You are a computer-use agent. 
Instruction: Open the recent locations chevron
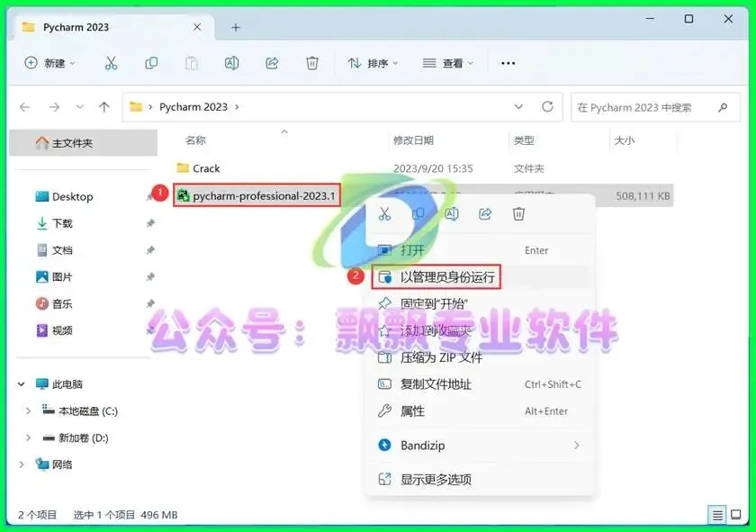[80, 107]
